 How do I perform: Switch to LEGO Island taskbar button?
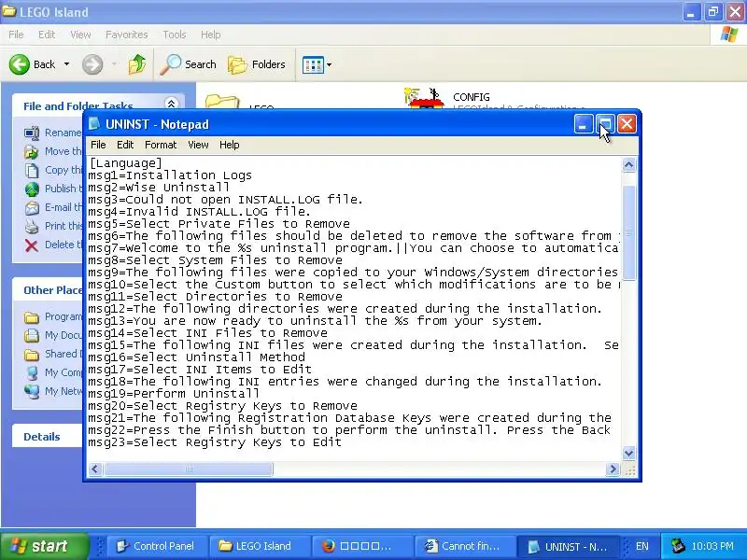click(260, 546)
